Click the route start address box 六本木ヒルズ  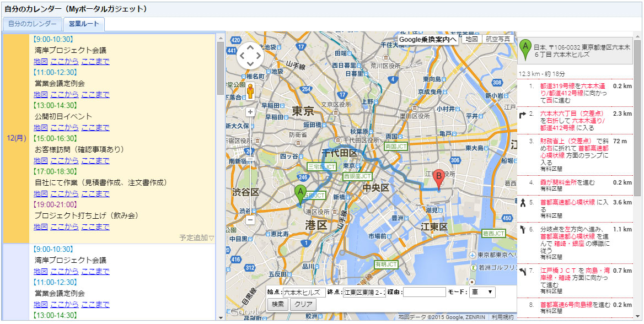point(575,51)
